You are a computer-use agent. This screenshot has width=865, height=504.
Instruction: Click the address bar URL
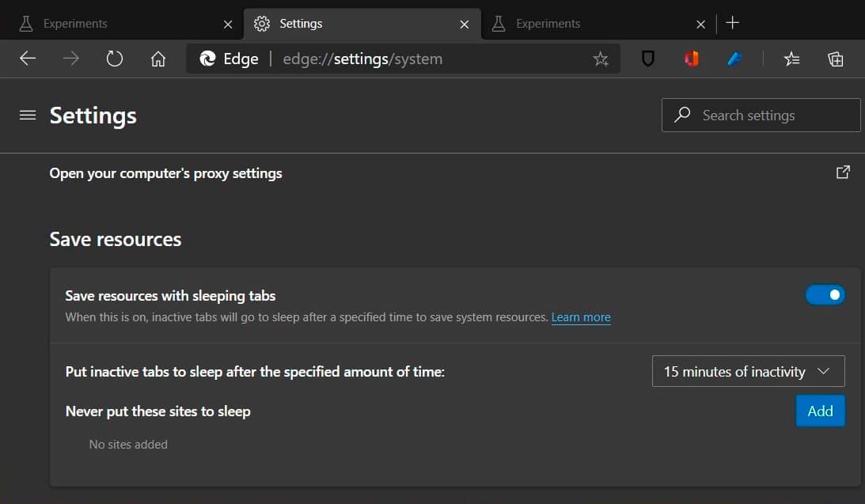pos(396,59)
